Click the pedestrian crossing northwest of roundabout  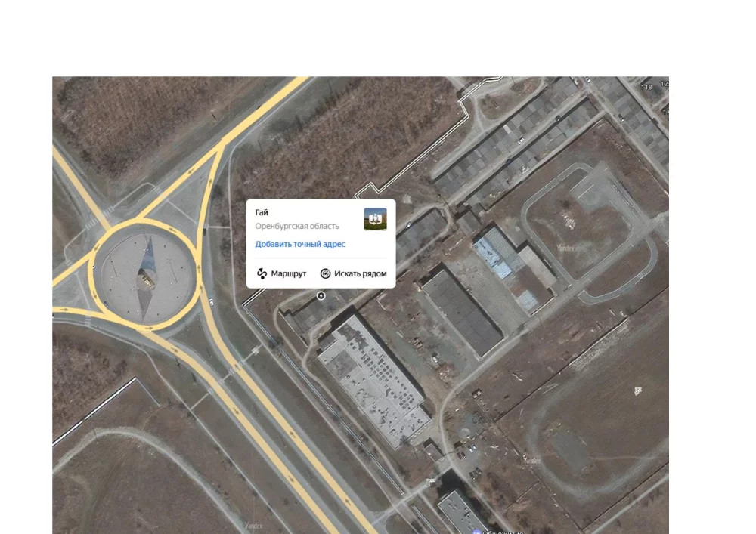(107, 211)
